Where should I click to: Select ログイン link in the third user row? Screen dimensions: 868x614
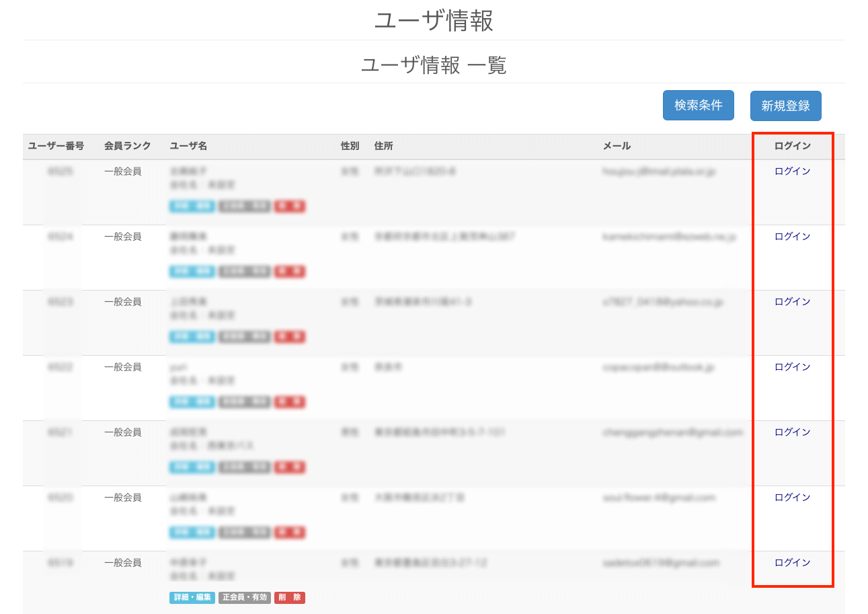tap(792, 302)
